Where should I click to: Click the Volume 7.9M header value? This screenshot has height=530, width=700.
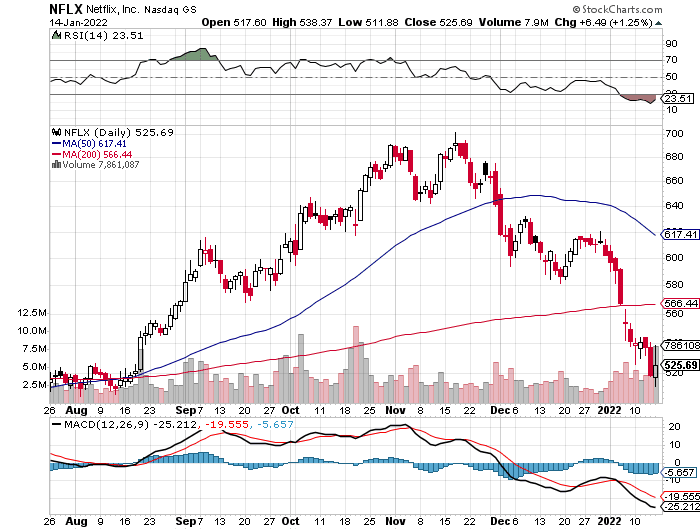pos(513,22)
